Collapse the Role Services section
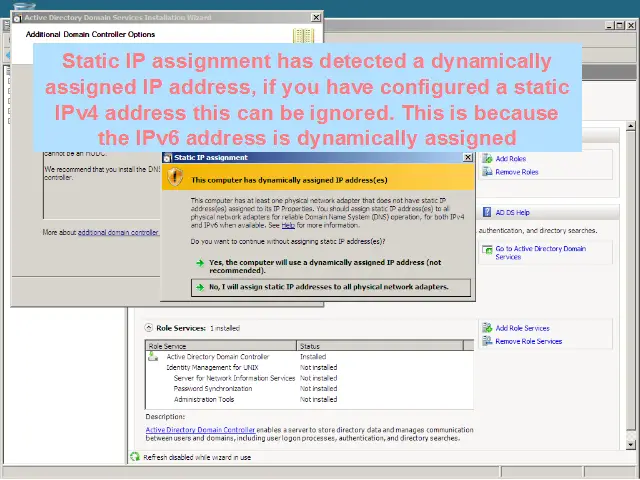640x480 pixels. pyautogui.click(x=148, y=328)
